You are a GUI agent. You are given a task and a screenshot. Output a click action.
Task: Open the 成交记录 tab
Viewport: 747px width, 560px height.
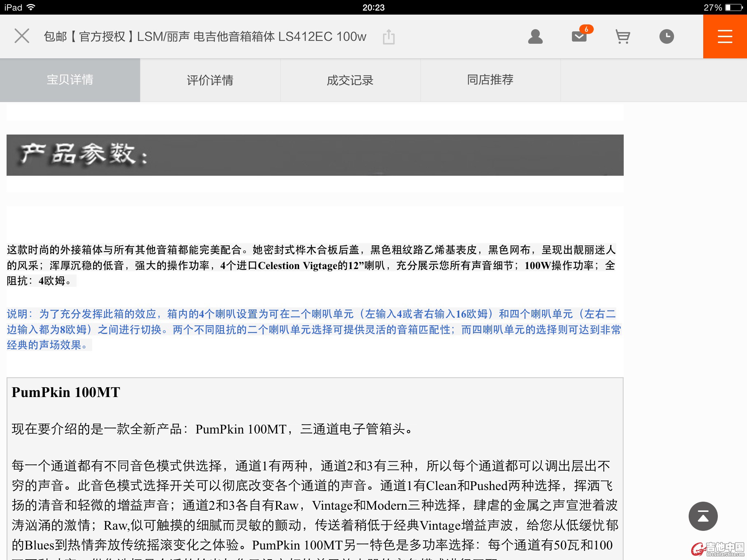350,80
